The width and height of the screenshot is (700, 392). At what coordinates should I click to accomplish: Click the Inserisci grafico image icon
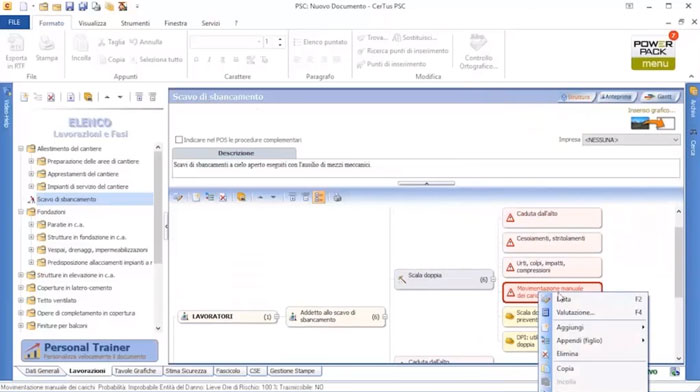(653, 123)
